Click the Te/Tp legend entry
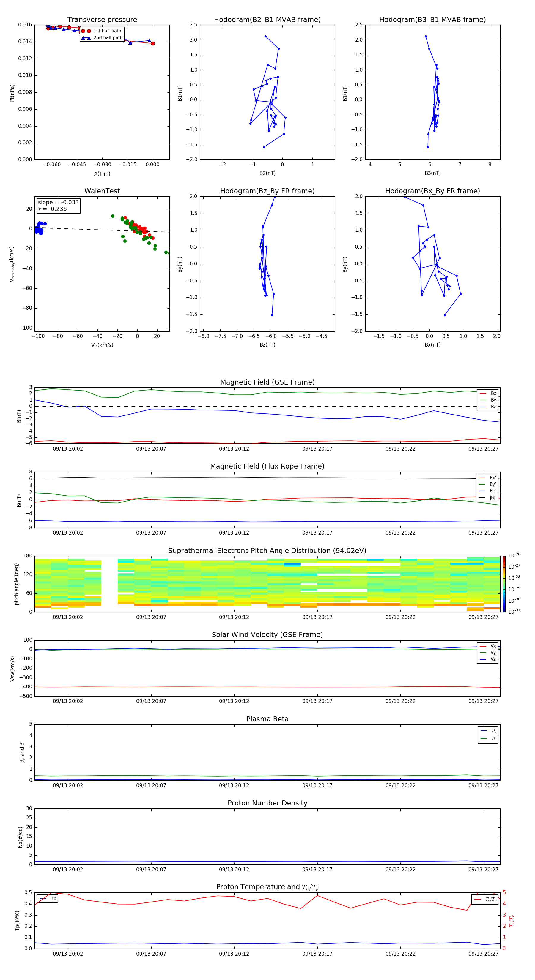The width and height of the screenshot is (535, 980). (x=485, y=899)
